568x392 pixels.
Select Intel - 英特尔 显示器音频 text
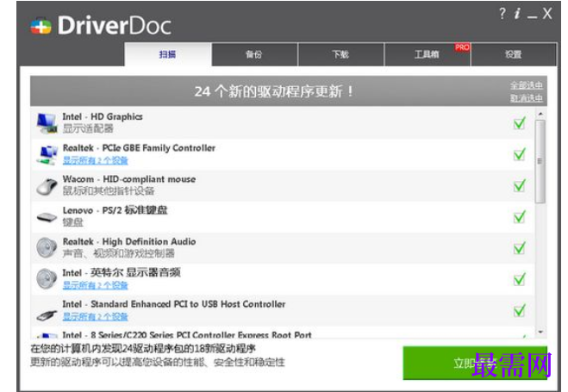[122, 272]
